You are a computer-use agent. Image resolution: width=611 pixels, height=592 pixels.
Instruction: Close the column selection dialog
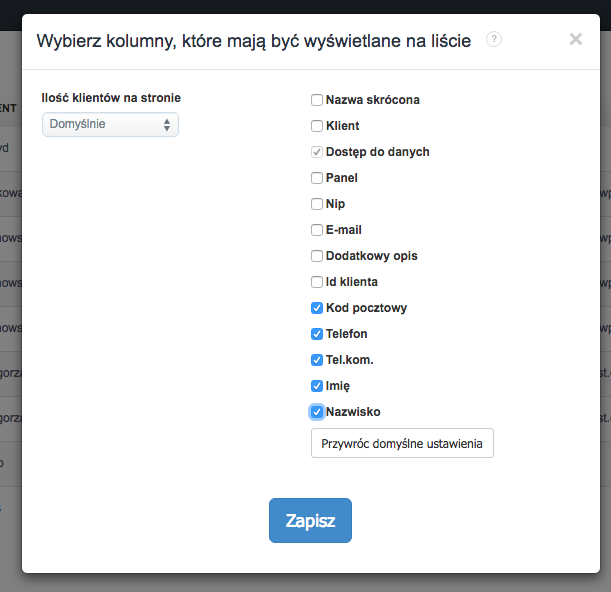point(576,39)
